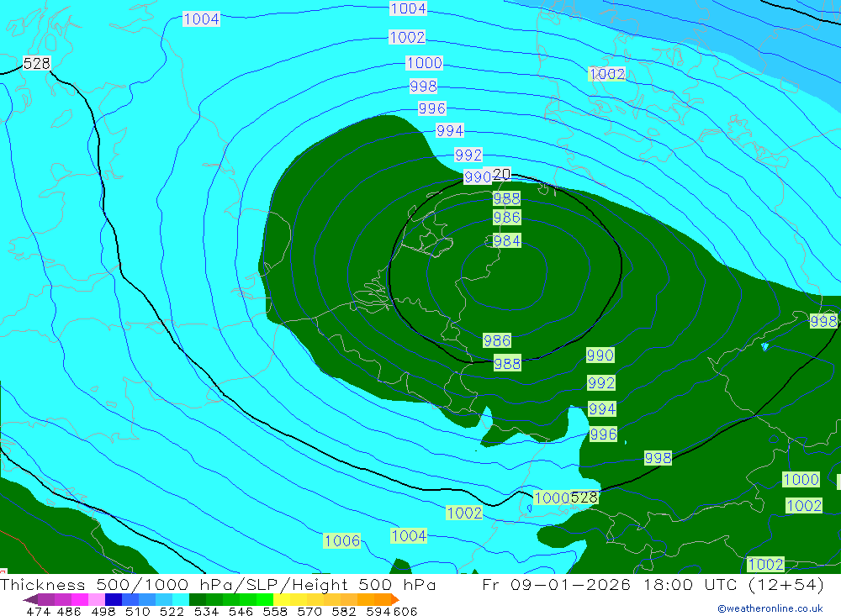Image resolution: width=841 pixels, height=616 pixels.
Task: Click the Fr 09-01-2026 date text
Action: pos(556,584)
